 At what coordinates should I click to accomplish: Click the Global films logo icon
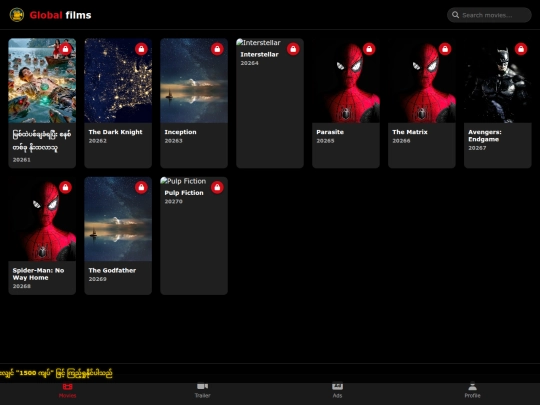[17, 15]
